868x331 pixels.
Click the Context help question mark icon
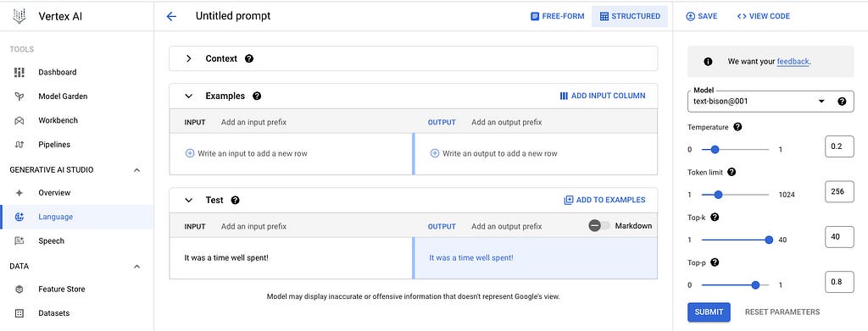pyautogui.click(x=249, y=58)
